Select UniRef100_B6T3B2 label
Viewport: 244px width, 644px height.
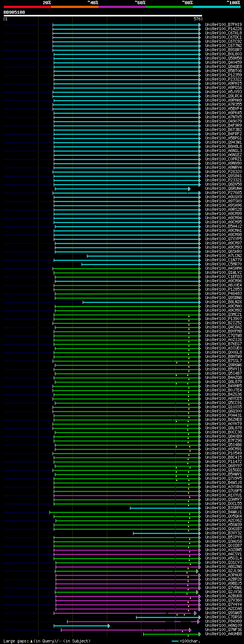coord(223,129)
